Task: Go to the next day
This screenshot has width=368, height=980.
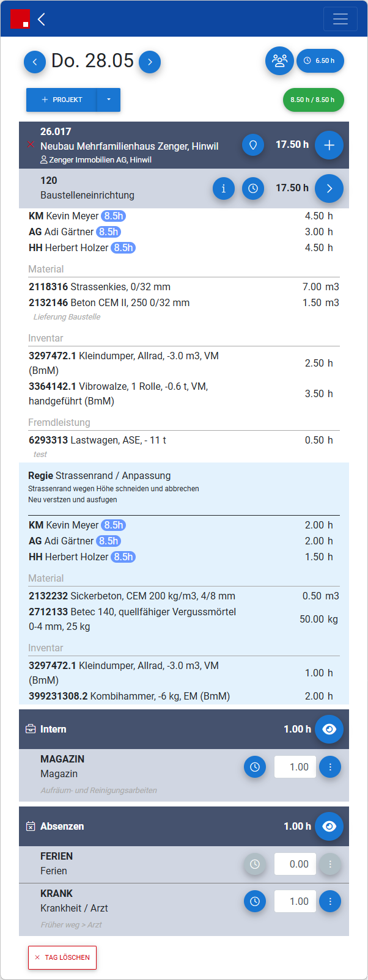Action: (x=150, y=62)
